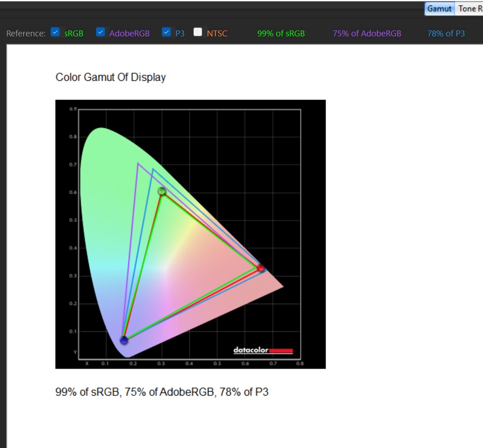Viewport: 483px width, 448px height.
Task: Enable the NTSC reference checkbox
Action: (198, 32)
